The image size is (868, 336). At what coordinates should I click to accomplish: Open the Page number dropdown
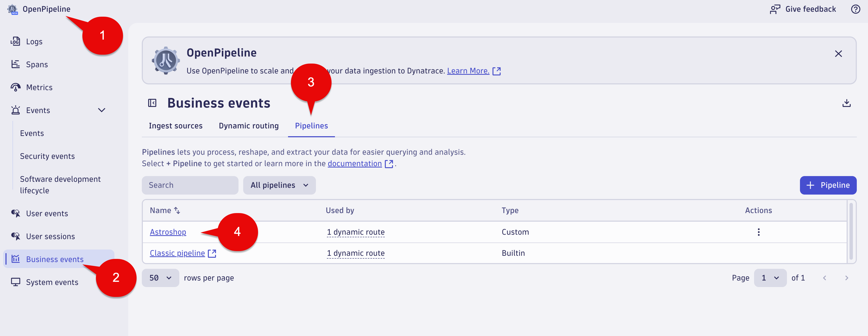770,278
